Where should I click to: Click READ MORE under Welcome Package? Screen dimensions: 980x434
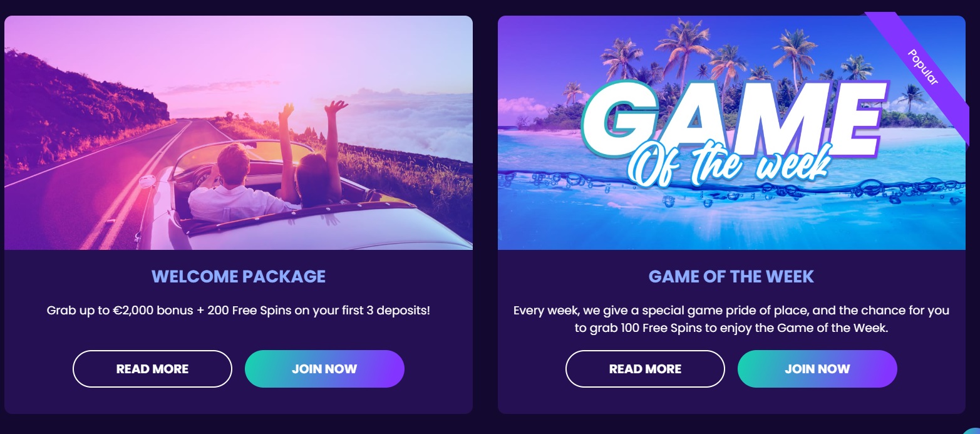click(152, 369)
